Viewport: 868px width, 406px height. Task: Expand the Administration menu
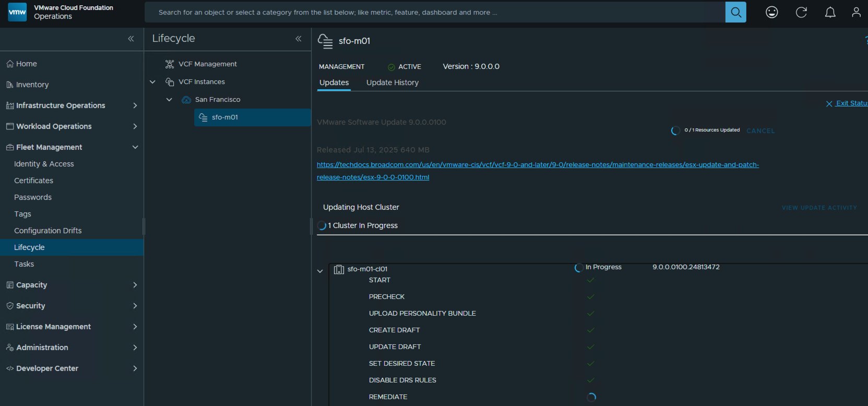pos(135,348)
